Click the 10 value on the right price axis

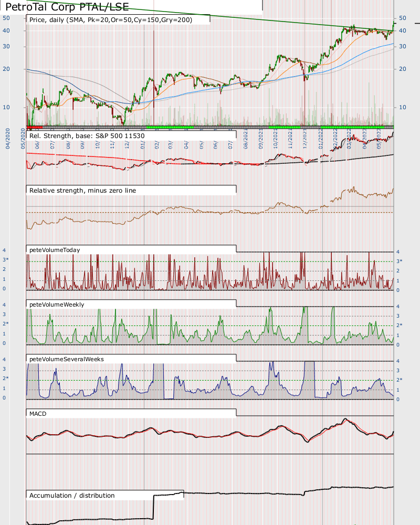pos(403,108)
